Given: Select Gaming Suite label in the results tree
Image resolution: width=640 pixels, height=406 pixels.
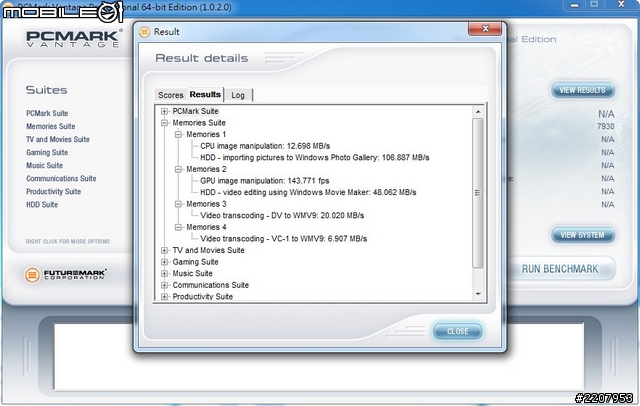Looking at the screenshot, I should (195, 262).
